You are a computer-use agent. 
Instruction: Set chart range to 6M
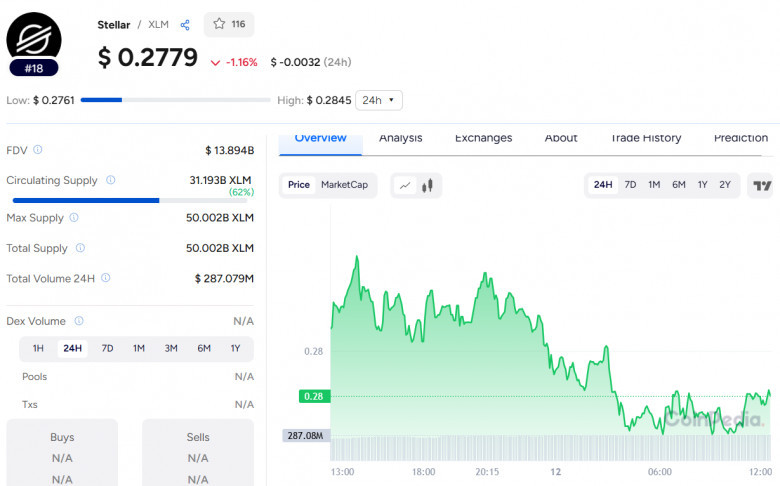pos(679,185)
